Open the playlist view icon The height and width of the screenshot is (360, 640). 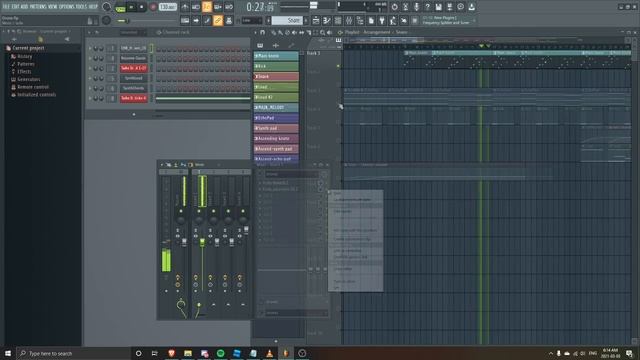pos(316,20)
